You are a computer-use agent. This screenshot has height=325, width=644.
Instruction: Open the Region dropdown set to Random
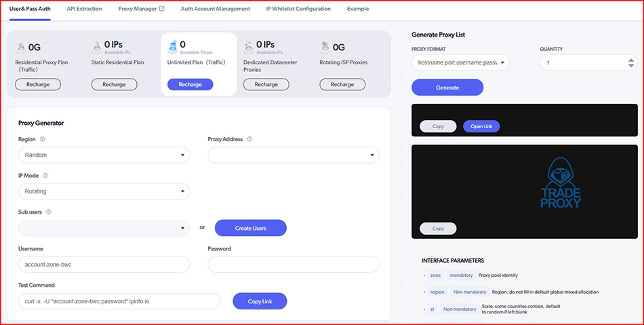tap(104, 155)
